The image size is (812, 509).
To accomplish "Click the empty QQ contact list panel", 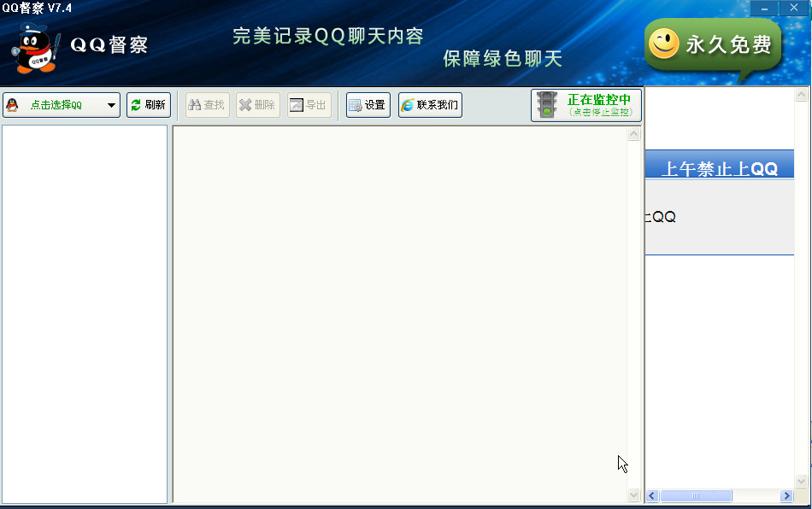I will tap(85, 314).
